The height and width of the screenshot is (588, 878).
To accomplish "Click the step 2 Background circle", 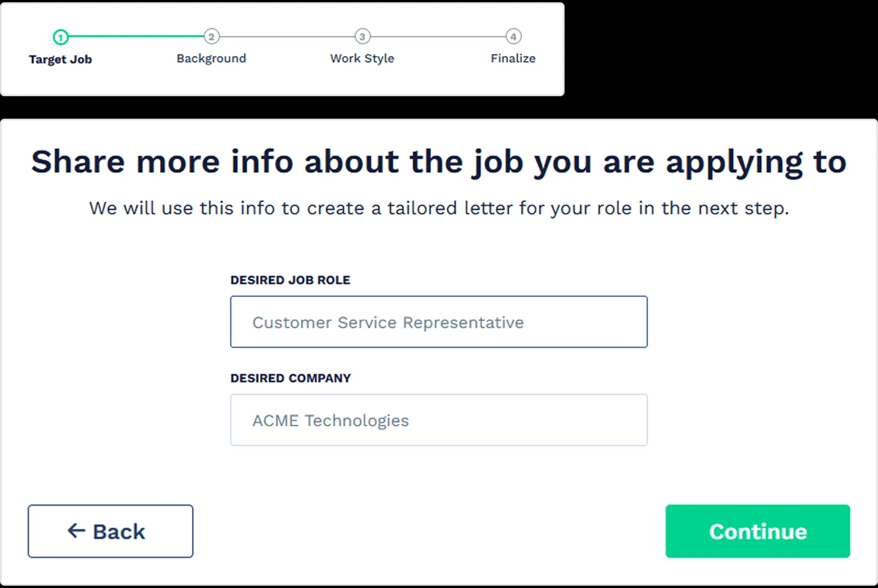I will 212,37.
